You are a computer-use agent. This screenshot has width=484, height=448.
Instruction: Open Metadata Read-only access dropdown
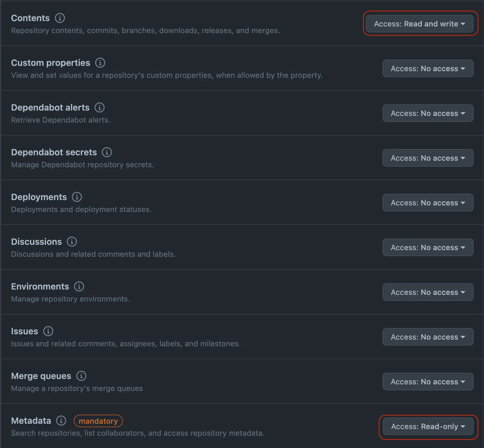[428, 426]
